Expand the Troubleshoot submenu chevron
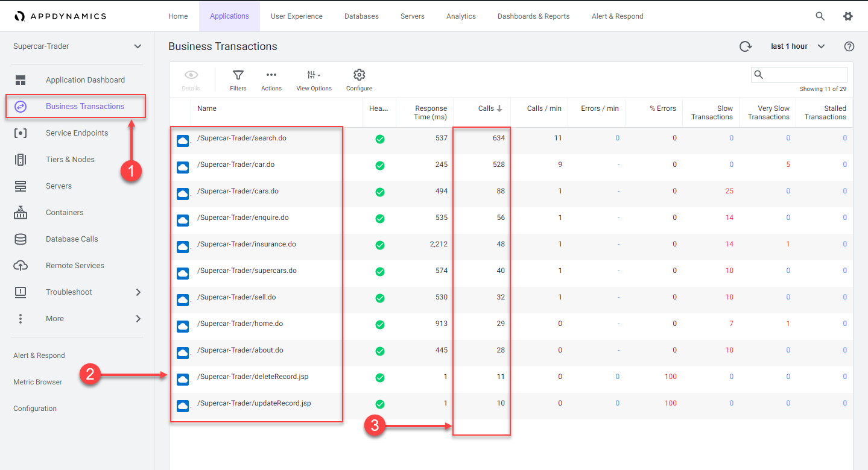The image size is (868, 470). coord(138,292)
